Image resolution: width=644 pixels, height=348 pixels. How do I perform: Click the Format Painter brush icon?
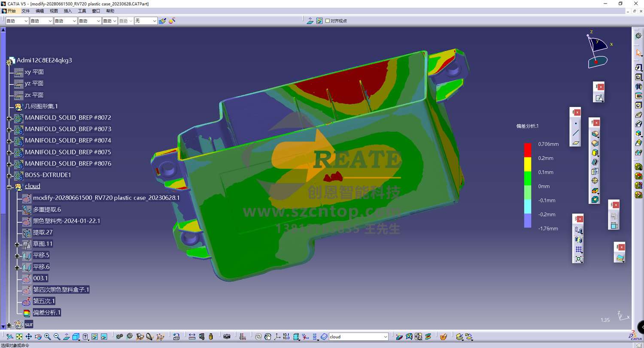(x=162, y=21)
